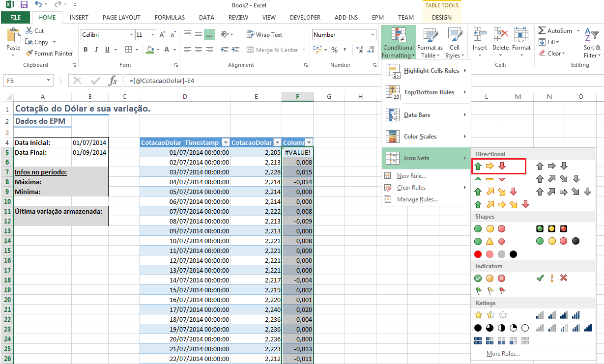Open CotacaoDolar_Timestamp column filter dropdown
The width and height of the screenshot is (604, 364).
(226, 142)
